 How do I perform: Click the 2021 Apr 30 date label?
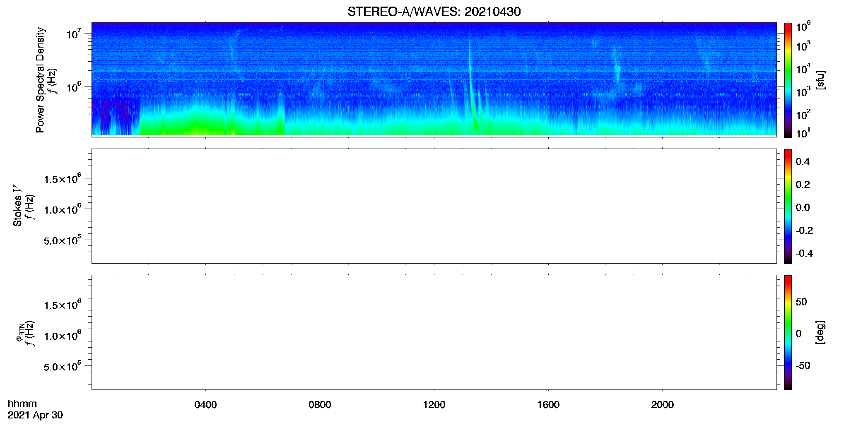(35, 415)
